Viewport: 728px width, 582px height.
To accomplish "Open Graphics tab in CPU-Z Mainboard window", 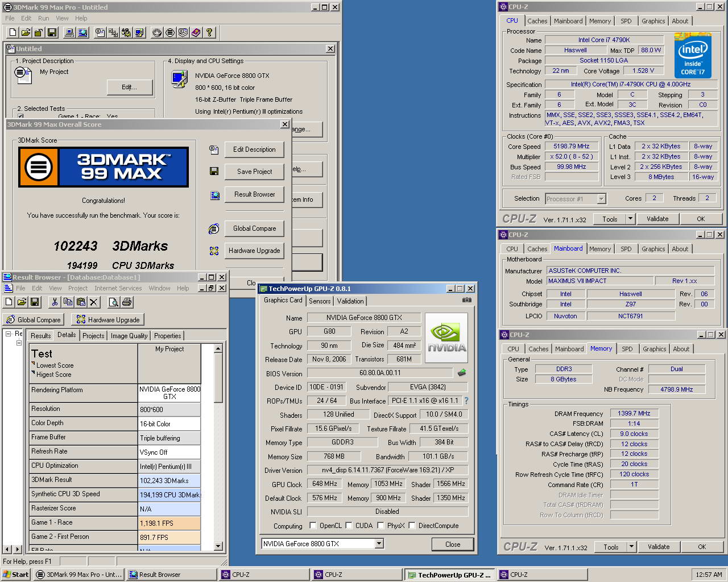I will tap(653, 249).
